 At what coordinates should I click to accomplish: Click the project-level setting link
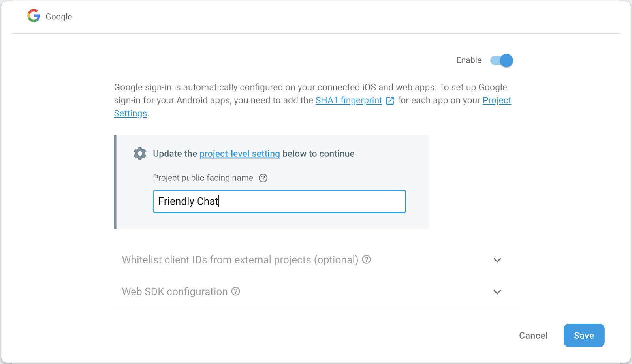239,154
